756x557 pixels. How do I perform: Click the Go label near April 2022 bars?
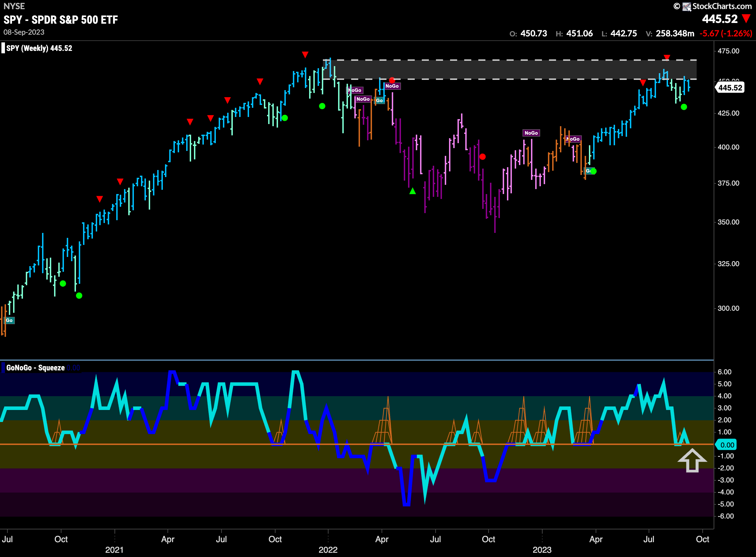[x=379, y=100]
